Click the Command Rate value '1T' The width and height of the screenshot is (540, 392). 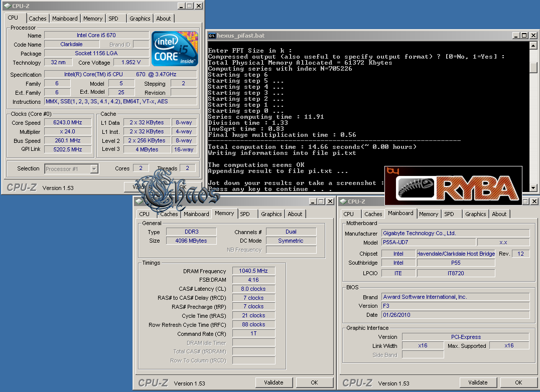click(x=253, y=333)
